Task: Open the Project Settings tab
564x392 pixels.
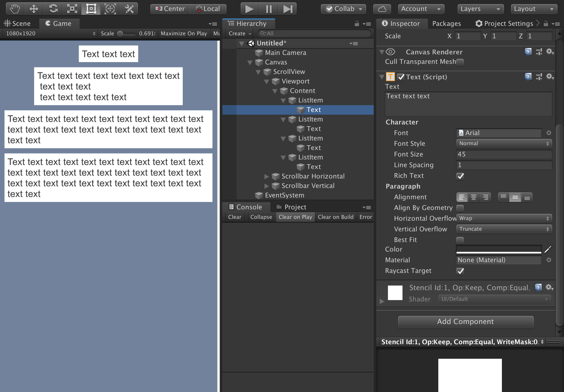Action: [504, 23]
